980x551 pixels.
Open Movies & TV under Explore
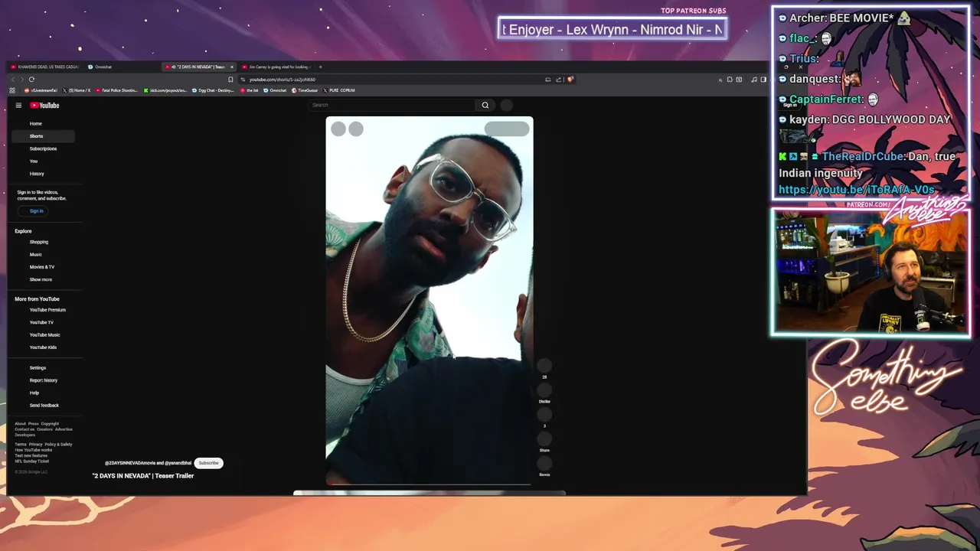pos(42,267)
